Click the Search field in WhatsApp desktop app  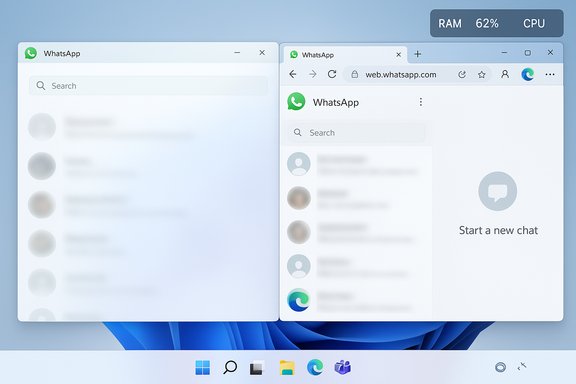[x=148, y=86]
